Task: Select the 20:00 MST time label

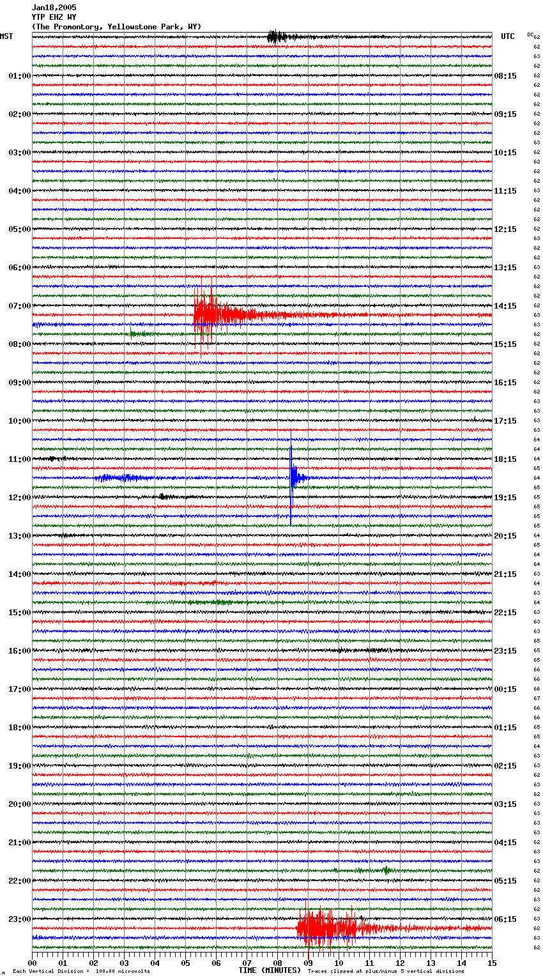Action: (x=20, y=804)
